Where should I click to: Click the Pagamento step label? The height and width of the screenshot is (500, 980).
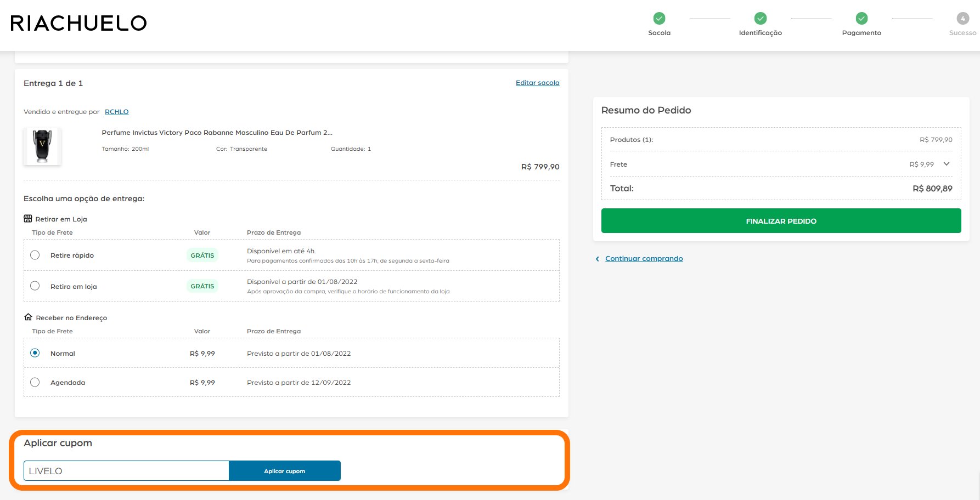click(x=862, y=33)
